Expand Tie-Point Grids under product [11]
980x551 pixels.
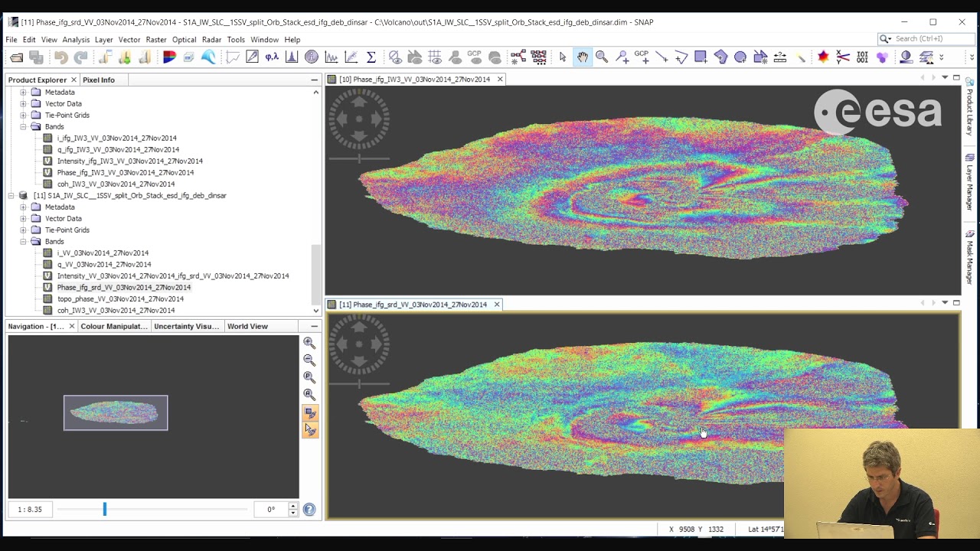point(23,230)
